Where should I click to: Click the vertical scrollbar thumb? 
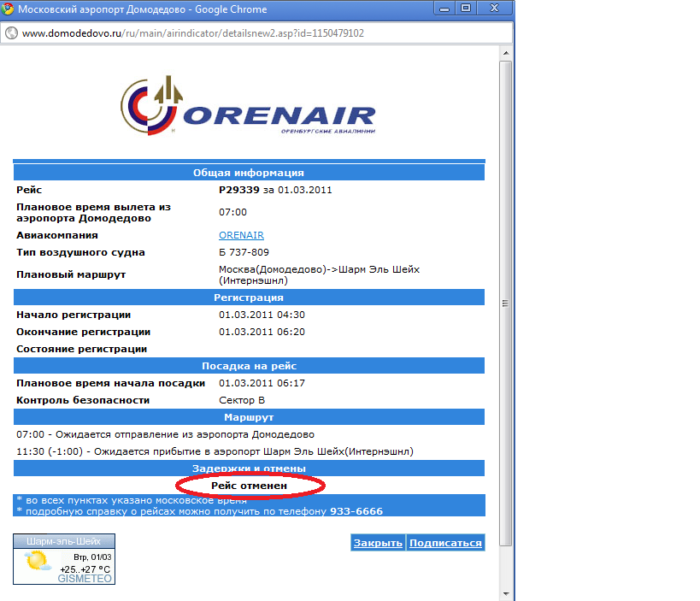tap(505, 303)
